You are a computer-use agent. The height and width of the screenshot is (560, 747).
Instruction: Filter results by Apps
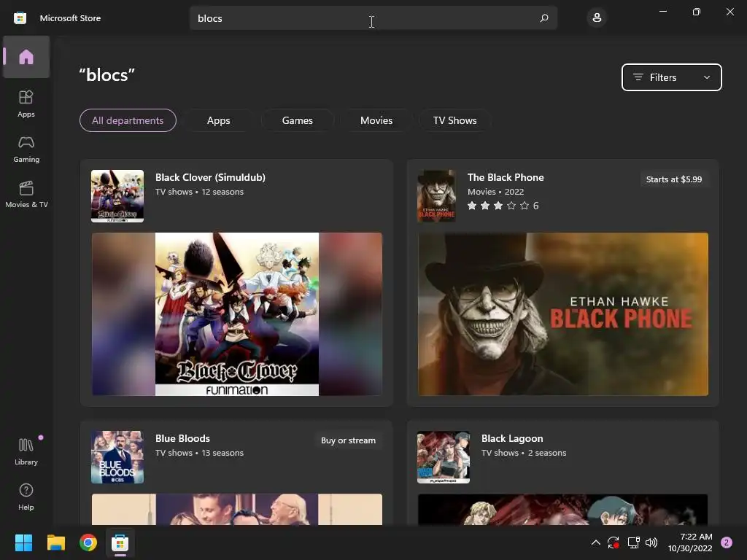pyautogui.click(x=219, y=120)
